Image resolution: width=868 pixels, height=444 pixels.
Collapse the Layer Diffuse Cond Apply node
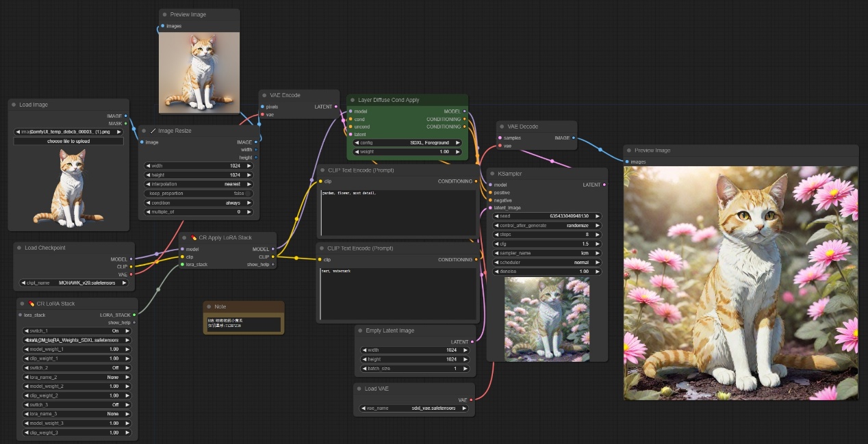click(x=353, y=100)
